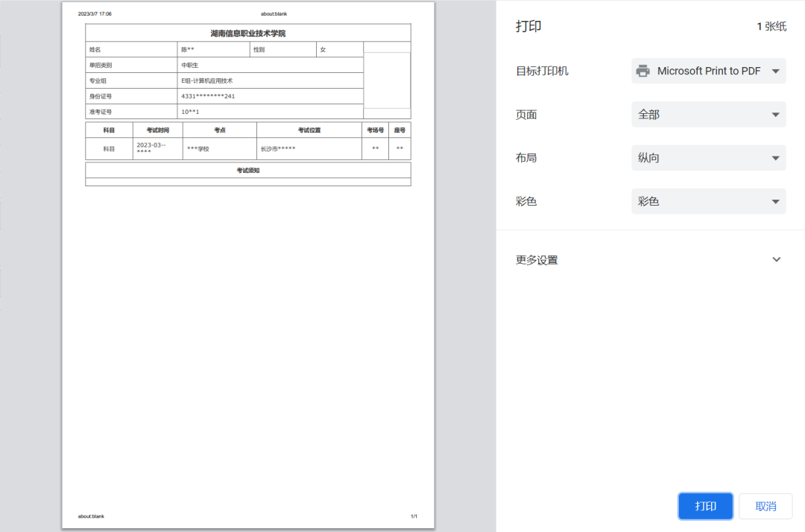Viewport: 805px width, 532px height.
Task: Click the 2023/3/7 17:06 date header
Action: coord(95,14)
